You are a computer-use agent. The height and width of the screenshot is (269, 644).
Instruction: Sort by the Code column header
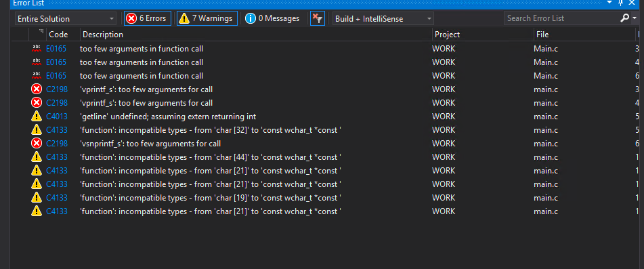(58, 35)
